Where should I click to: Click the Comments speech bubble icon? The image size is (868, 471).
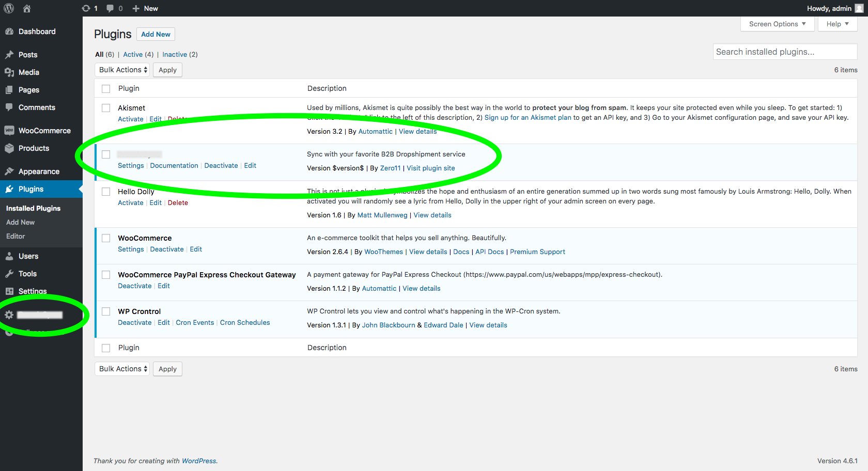coord(9,107)
